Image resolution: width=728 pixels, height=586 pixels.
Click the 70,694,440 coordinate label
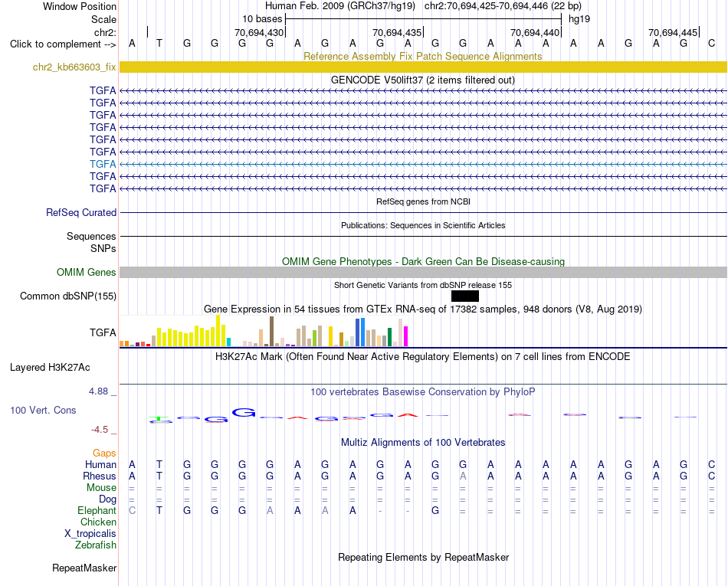tap(534, 32)
